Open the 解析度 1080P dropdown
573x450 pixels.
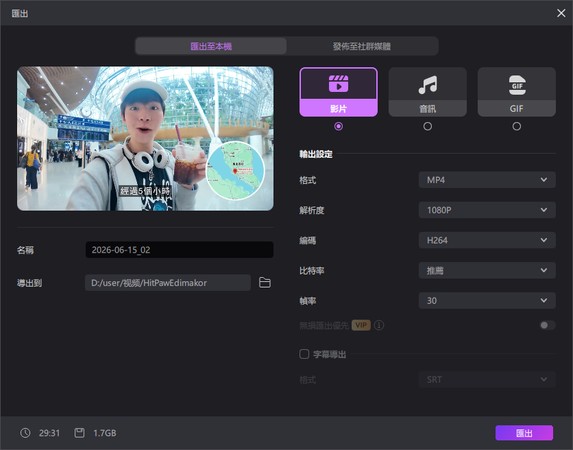click(x=487, y=210)
